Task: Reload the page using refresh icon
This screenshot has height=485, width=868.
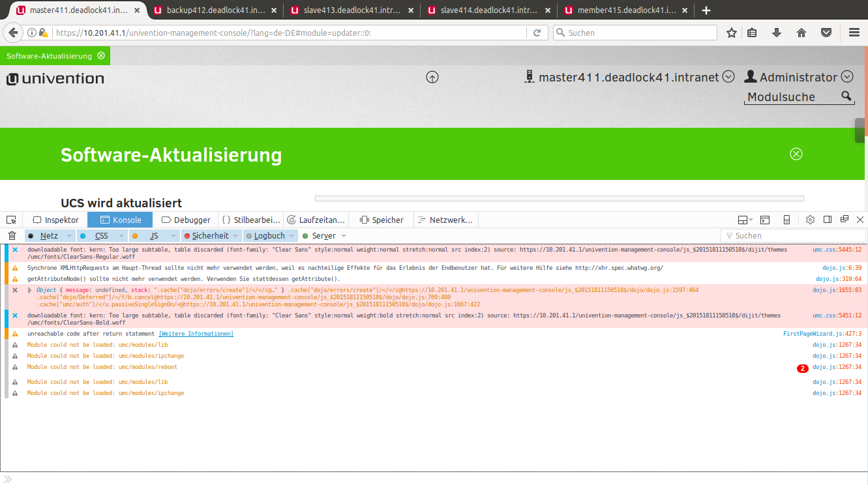Action: (537, 33)
